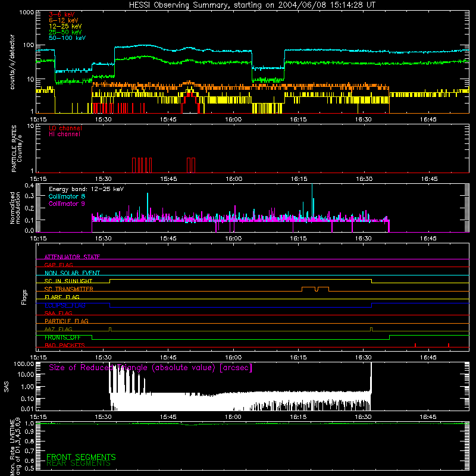Click the red 3-6 keV bump near 15:50
Screen dimensions: 476x476
point(190,102)
